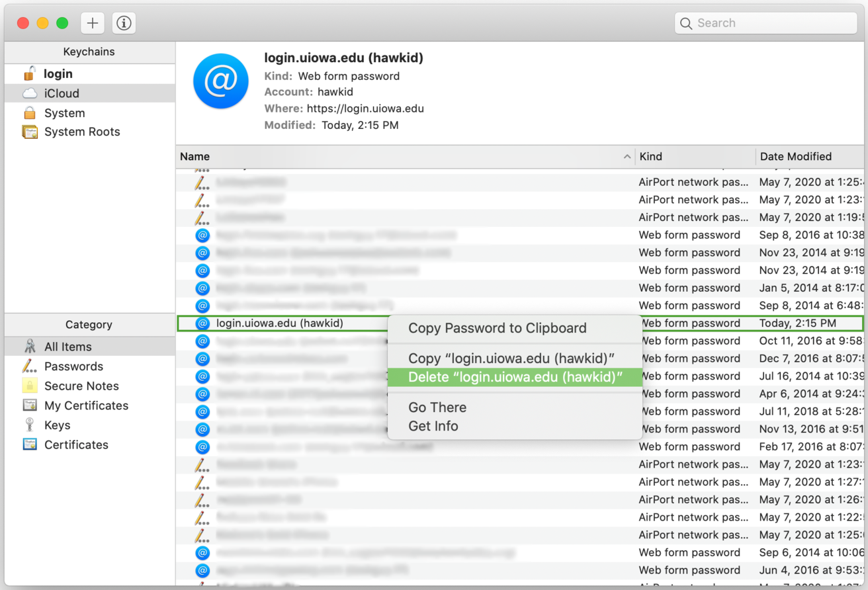Click the plus toolbar icon to add item
The height and width of the screenshot is (590, 868).
click(x=92, y=22)
